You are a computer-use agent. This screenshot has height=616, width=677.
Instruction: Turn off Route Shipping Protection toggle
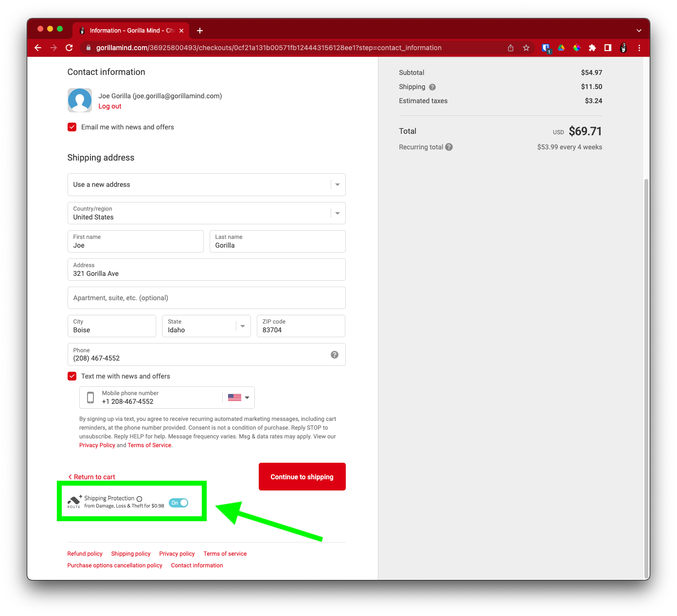click(x=178, y=503)
